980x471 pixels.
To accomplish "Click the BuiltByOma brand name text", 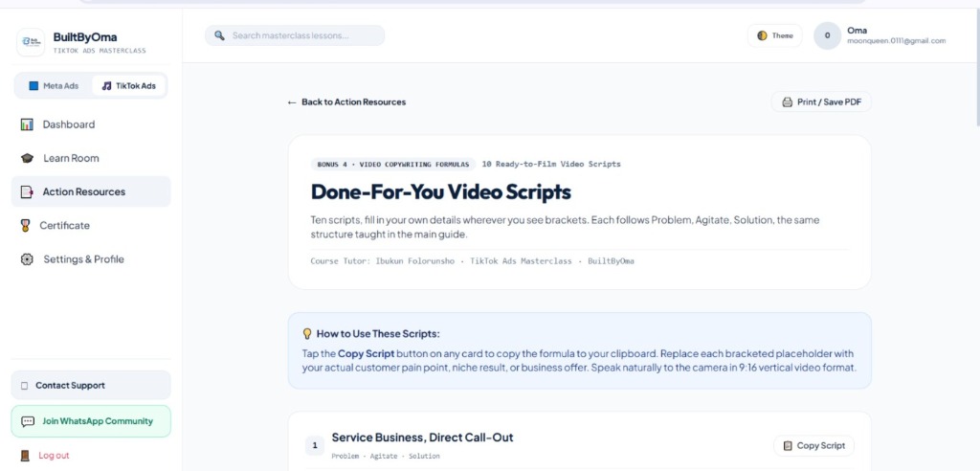I will [85, 37].
